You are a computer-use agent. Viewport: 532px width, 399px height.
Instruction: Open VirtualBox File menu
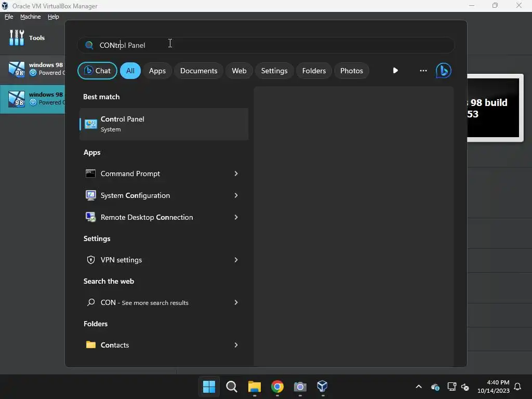click(9, 17)
